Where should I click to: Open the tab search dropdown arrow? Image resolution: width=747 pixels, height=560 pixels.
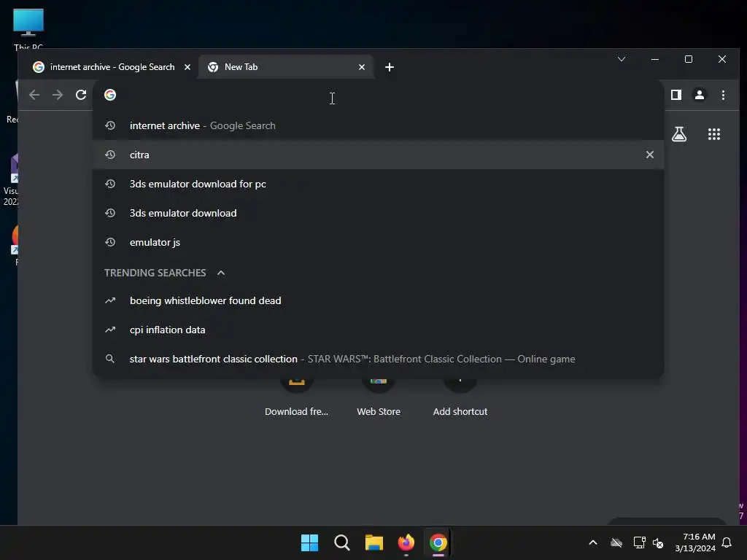[622, 59]
